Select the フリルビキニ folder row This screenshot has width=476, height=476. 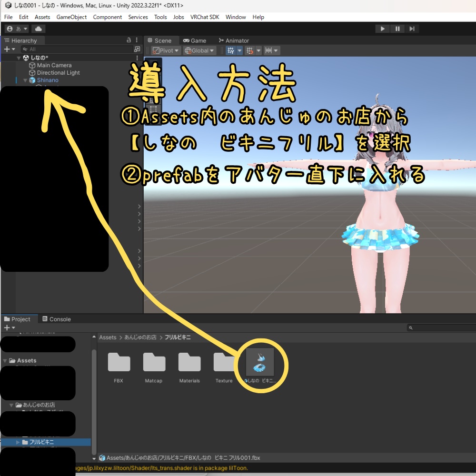46,442
